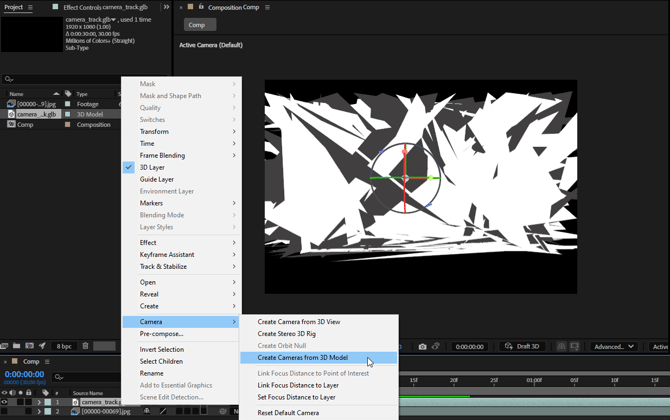Image resolution: width=670 pixels, height=420 pixels.
Task: Toggle visibility eye for camera_track layer
Action: tap(5, 402)
